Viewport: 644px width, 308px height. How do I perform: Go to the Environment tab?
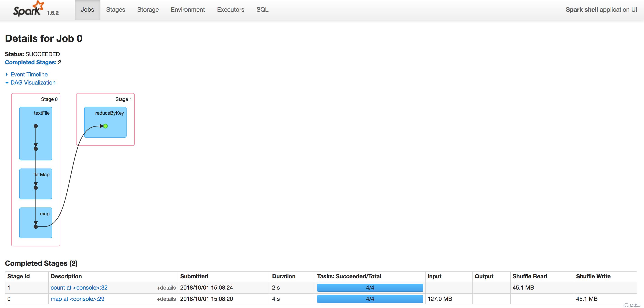click(188, 10)
